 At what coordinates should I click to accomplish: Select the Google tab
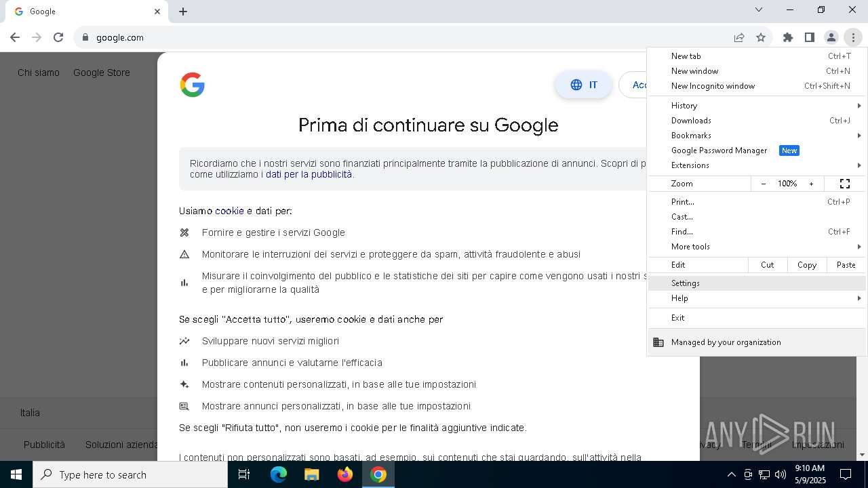(x=85, y=12)
